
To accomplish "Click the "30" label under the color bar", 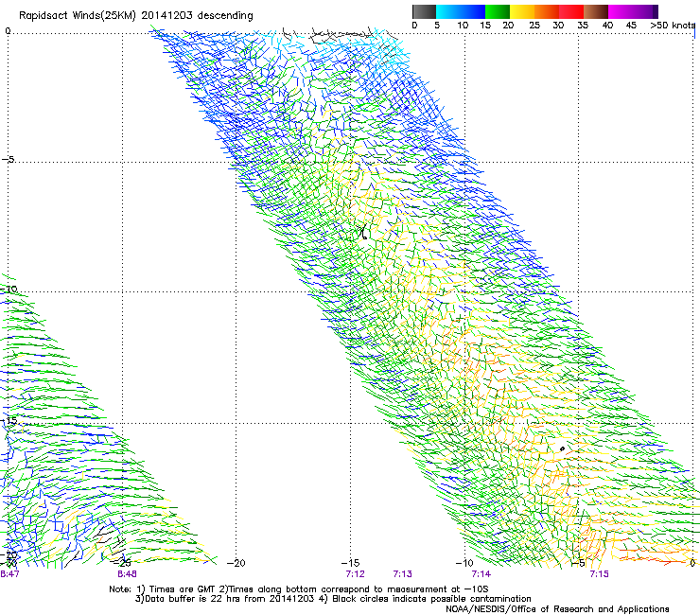I will [558, 26].
